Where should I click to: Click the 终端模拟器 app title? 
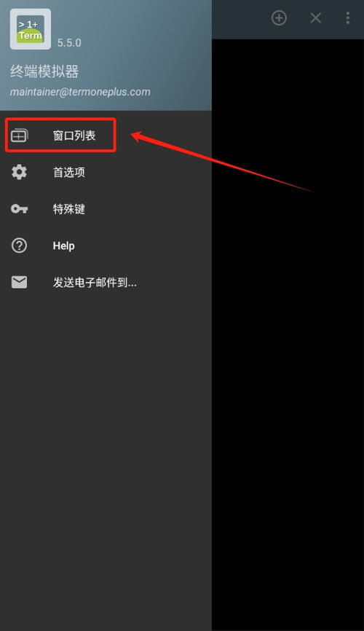coord(44,71)
